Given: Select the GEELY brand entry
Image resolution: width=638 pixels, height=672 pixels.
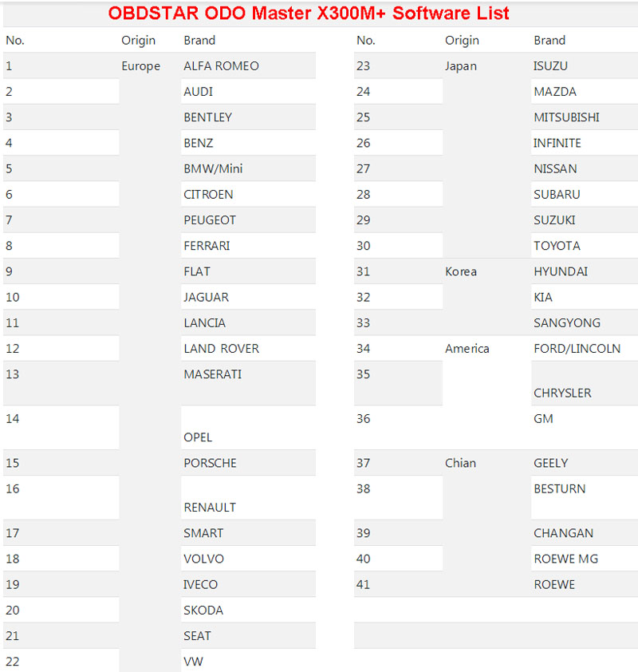Looking at the screenshot, I should coord(550,463).
